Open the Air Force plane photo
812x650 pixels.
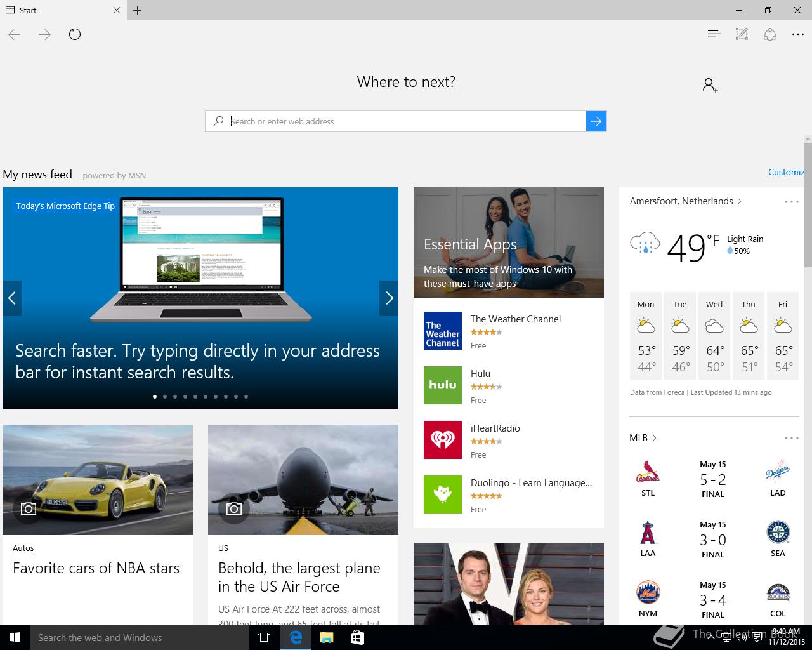[x=303, y=480]
